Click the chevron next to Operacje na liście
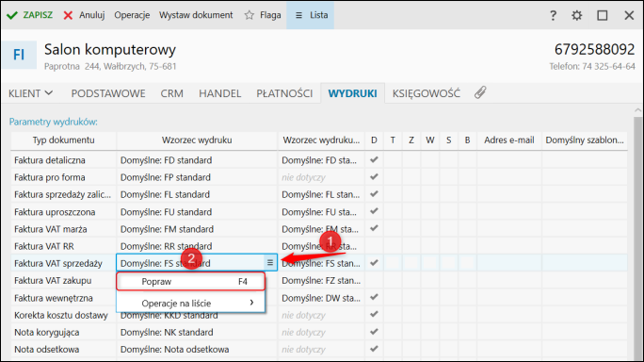This screenshot has width=644, height=362. click(x=251, y=303)
